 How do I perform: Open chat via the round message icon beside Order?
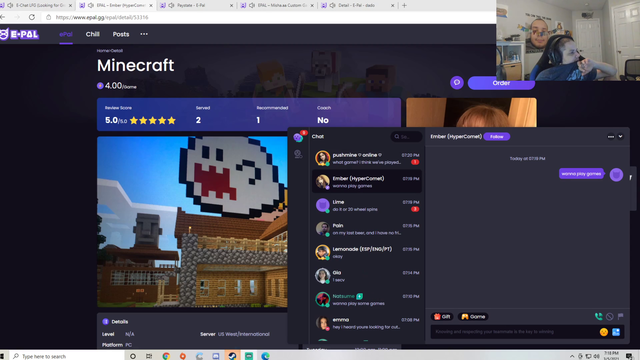point(457,82)
